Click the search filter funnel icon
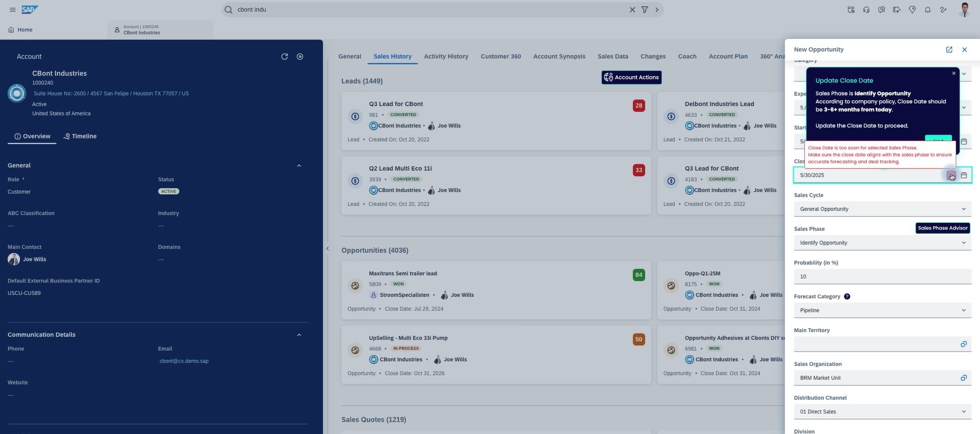The height and width of the screenshot is (434, 980). 645,10
